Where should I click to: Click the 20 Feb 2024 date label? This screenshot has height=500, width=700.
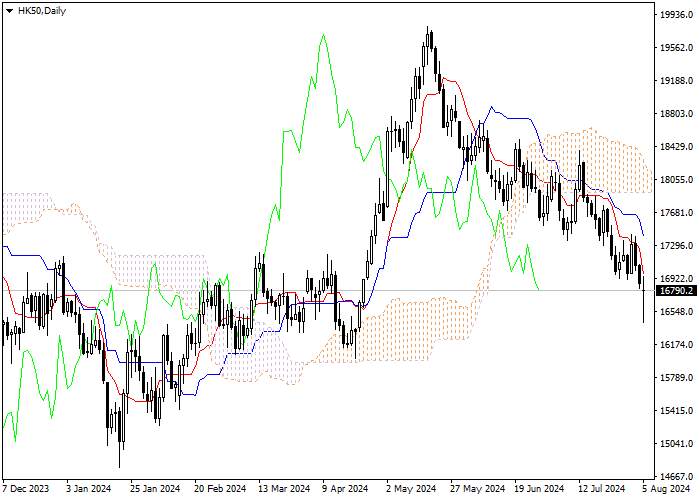(220, 489)
